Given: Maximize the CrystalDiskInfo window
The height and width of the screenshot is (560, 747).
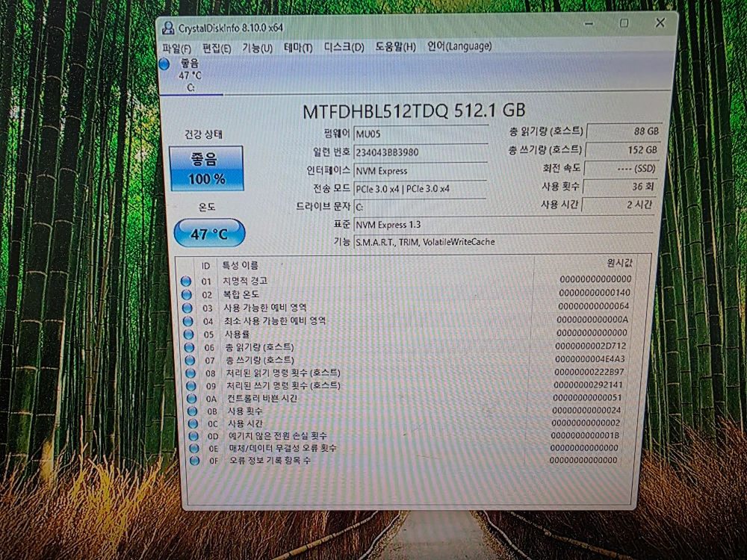Looking at the screenshot, I should pos(624,23).
